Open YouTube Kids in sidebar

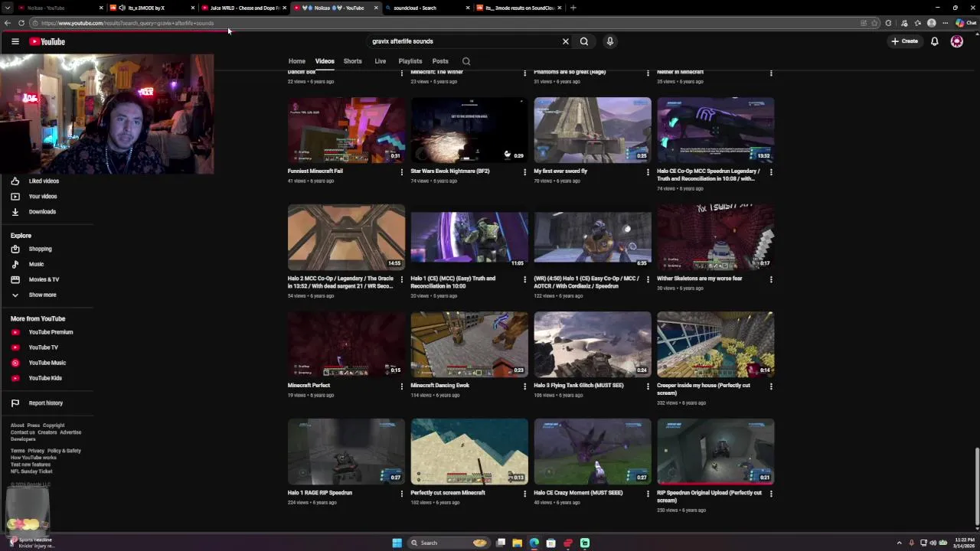coord(45,378)
